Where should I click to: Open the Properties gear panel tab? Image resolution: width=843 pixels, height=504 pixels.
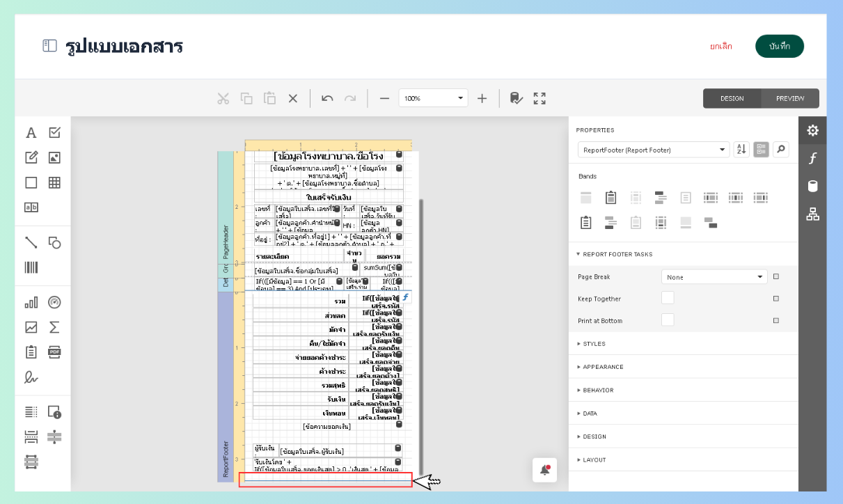pos(812,130)
